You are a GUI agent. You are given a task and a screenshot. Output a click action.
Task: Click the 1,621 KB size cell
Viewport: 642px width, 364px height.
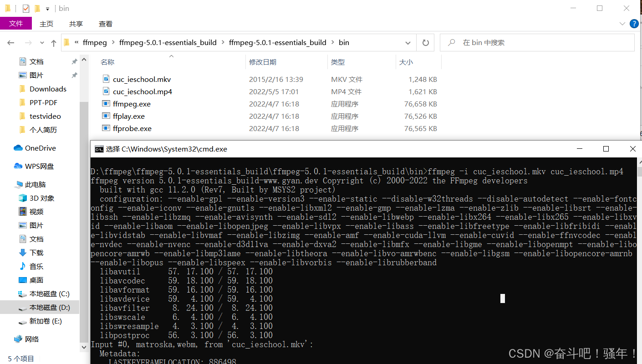[423, 91]
